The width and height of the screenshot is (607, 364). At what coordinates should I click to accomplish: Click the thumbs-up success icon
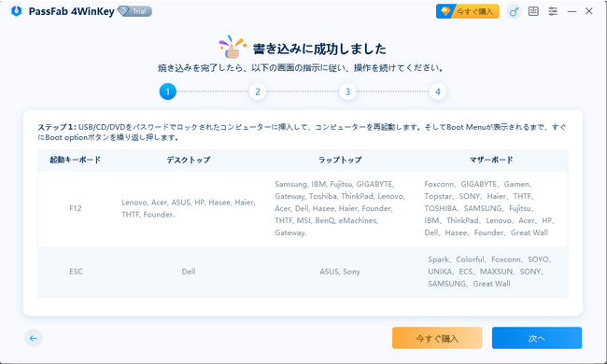pos(233,48)
